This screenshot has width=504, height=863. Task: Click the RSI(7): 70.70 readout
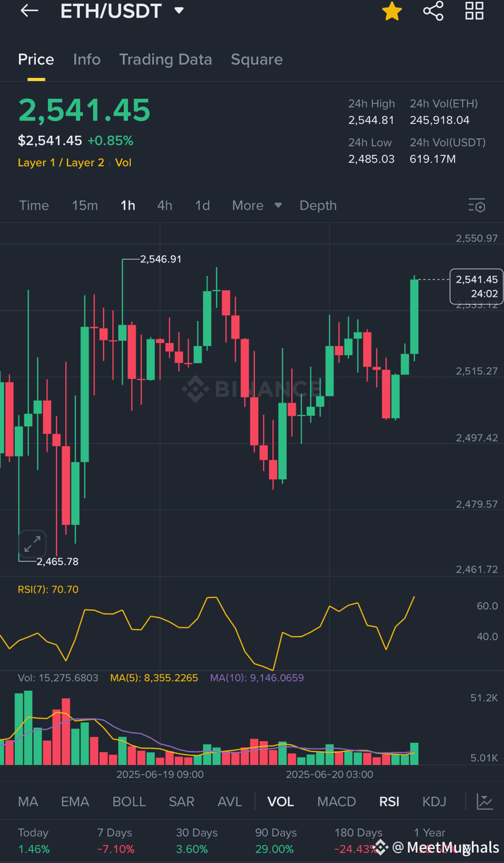48,589
